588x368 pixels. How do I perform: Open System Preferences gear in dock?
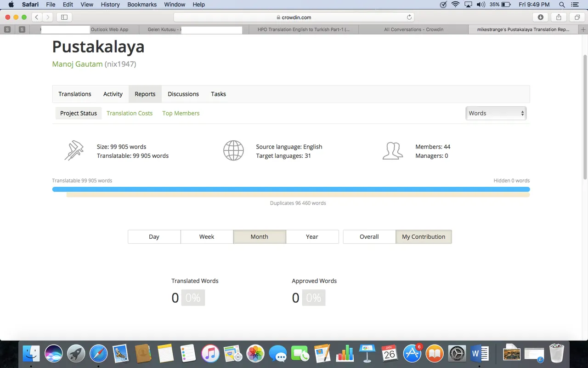[457, 353]
